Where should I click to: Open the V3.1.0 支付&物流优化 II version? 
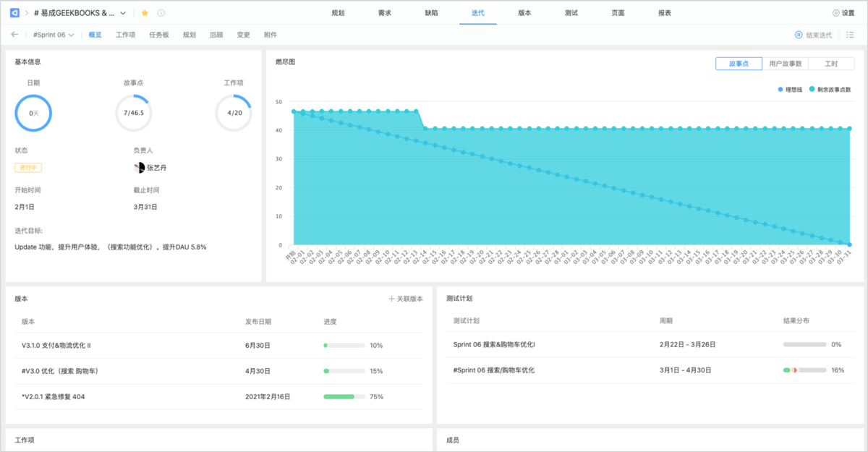[x=66, y=346]
